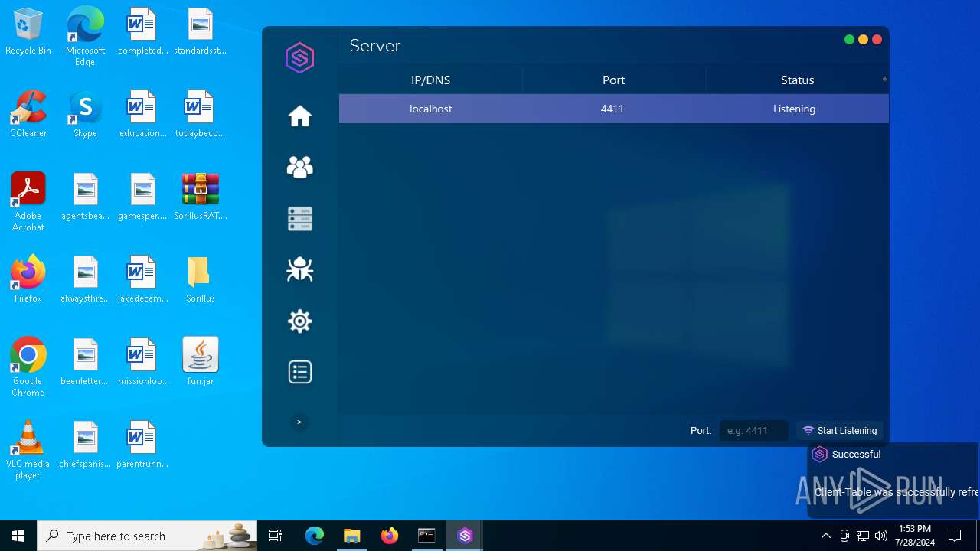The width and height of the screenshot is (980, 551).
Task: Sort by Port column header
Action: (x=613, y=80)
